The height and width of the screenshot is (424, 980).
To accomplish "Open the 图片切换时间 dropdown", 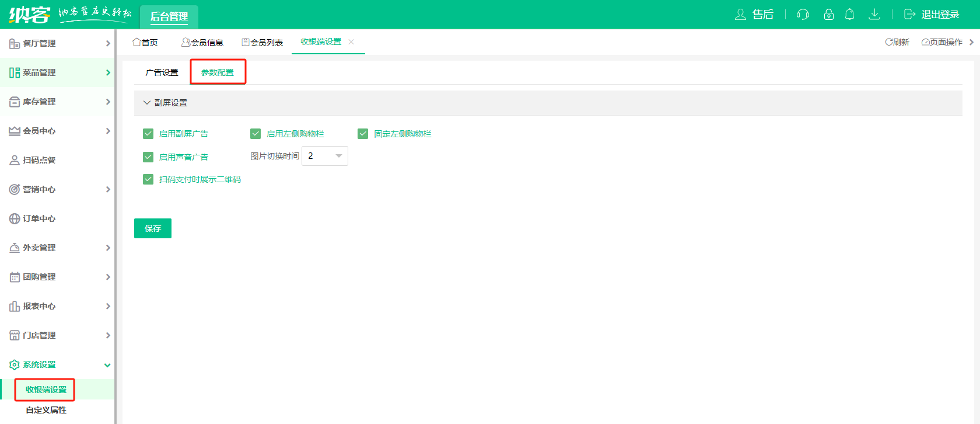I will pos(324,156).
